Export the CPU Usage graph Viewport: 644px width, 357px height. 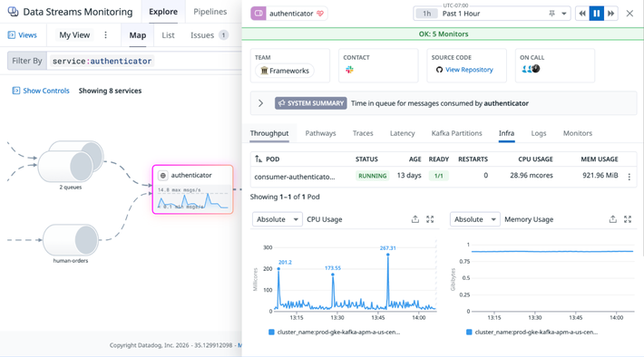pos(415,219)
